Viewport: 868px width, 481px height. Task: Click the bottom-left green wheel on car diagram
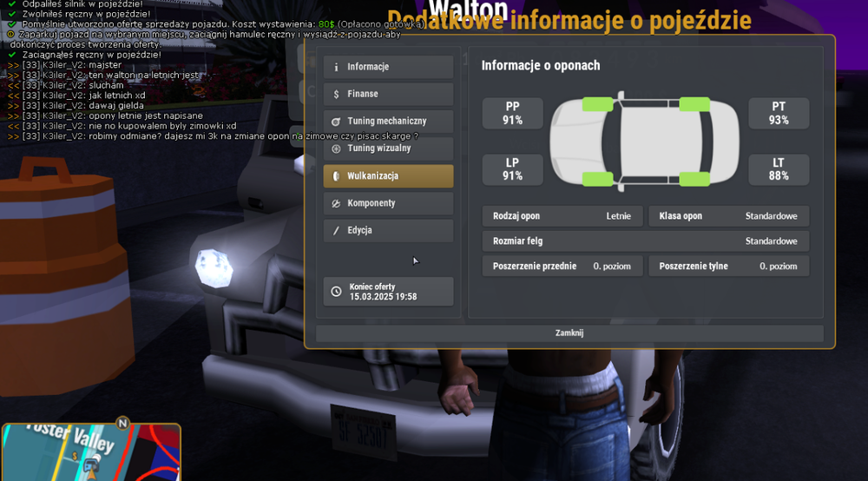click(x=597, y=179)
